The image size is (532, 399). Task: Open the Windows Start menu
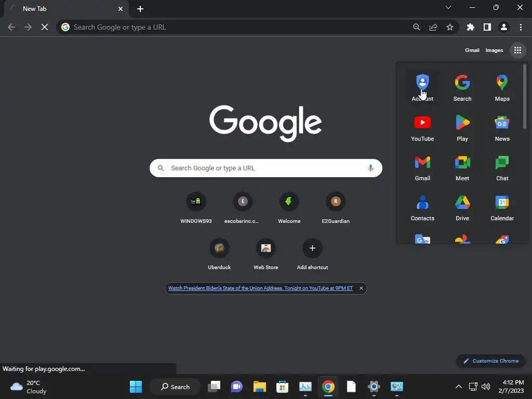click(x=136, y=387)
